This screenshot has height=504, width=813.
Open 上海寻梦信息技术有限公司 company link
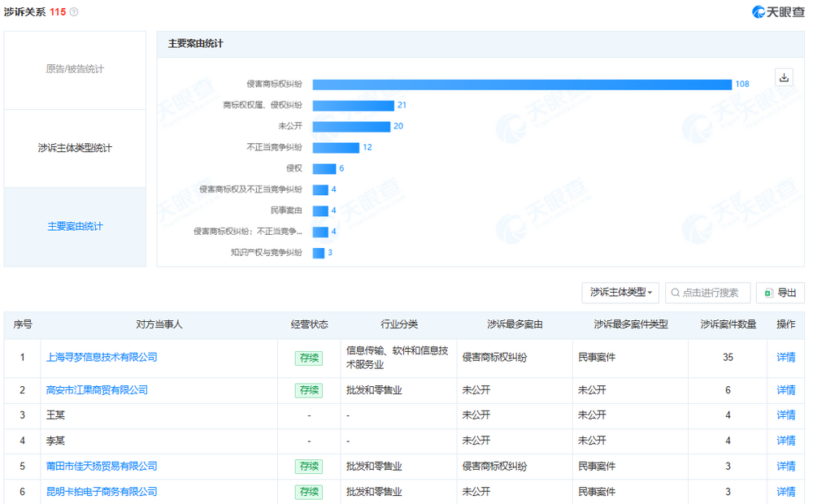tap(102, 357)
